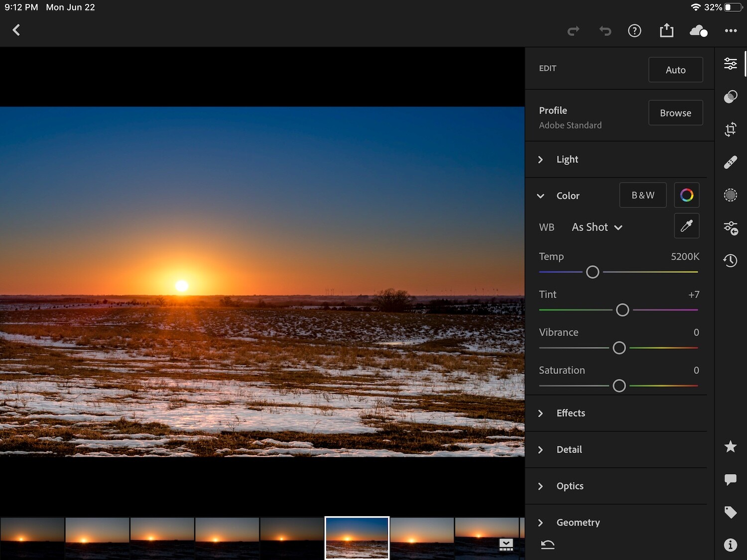
Task: Select the first sunset thumbnail in filmstrip
Action: pyautogui.click(x=32, y=538)
